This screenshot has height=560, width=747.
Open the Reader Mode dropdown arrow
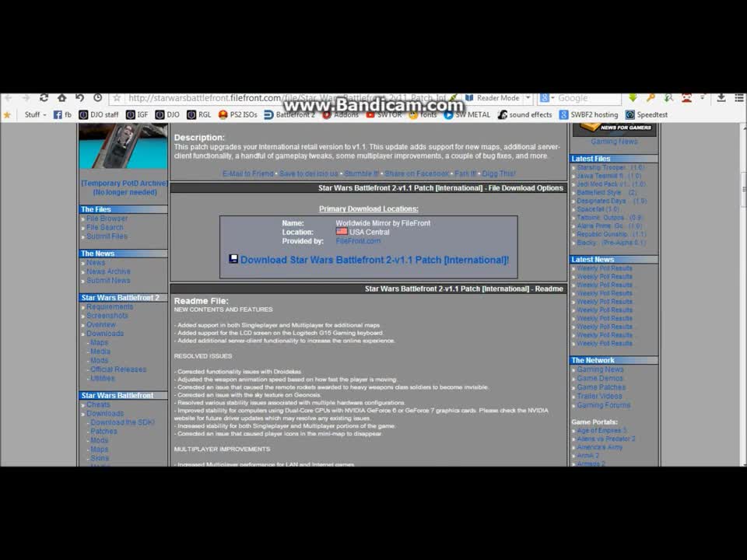point(528,99)
